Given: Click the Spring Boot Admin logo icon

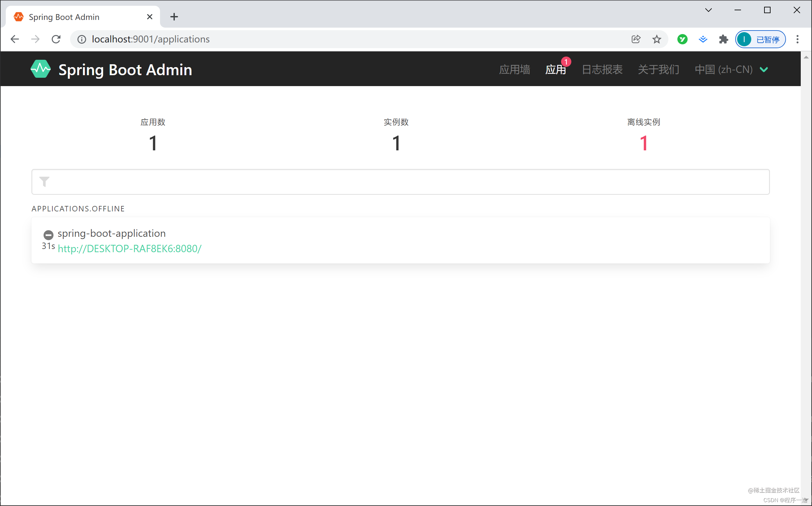Looking at the screenshot, I should pyautogui.click(x=40, y=69).
